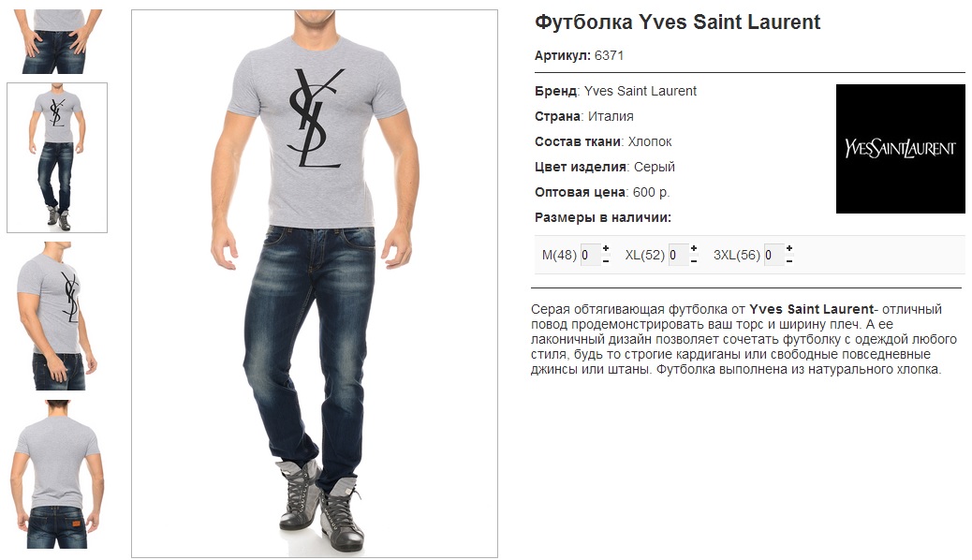Decrease XL(52) quantity with minus icon
Viewport: 972px width, 560px height.
694,261
